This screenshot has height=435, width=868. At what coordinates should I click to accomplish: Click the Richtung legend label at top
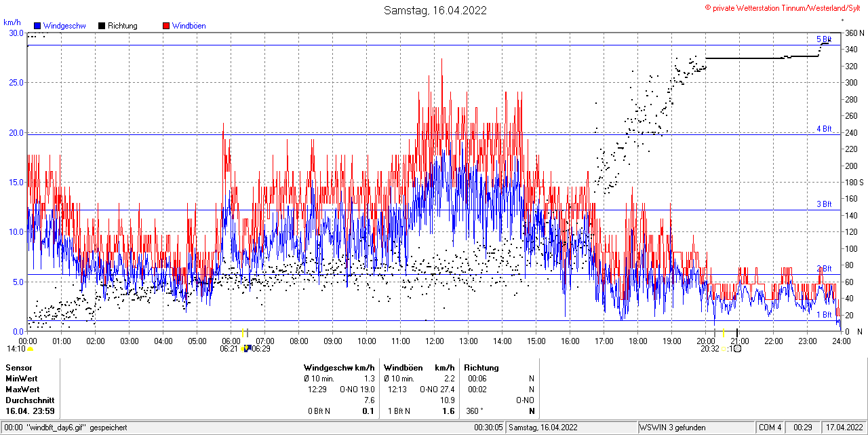[123, 26]
